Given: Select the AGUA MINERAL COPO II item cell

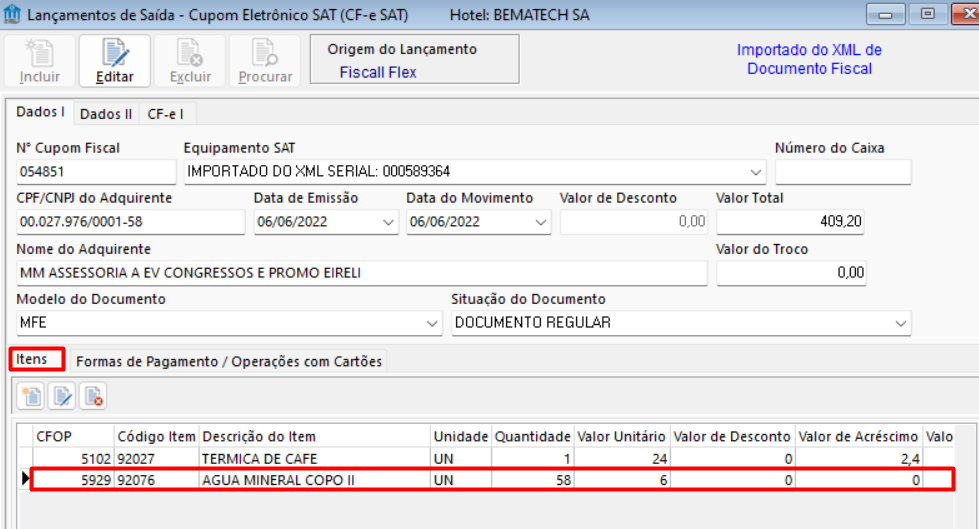Looking at the screenshot, I should (x=315, y=480).
